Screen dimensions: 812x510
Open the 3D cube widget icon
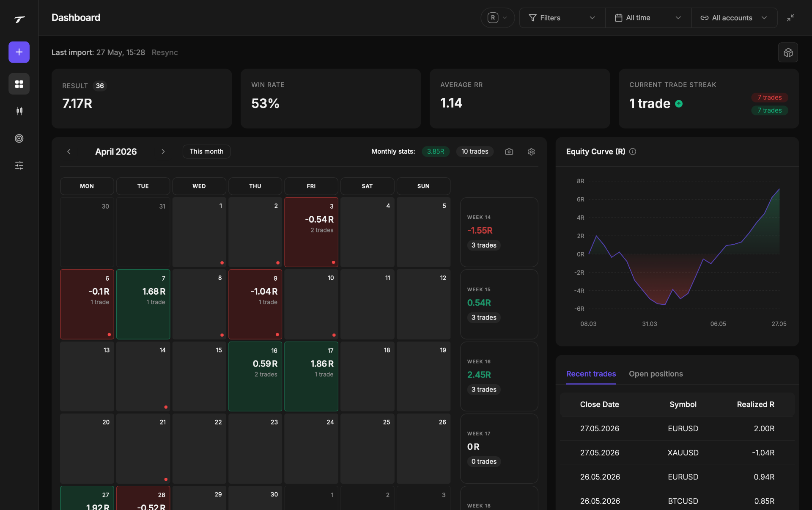[x=788, y=52]
